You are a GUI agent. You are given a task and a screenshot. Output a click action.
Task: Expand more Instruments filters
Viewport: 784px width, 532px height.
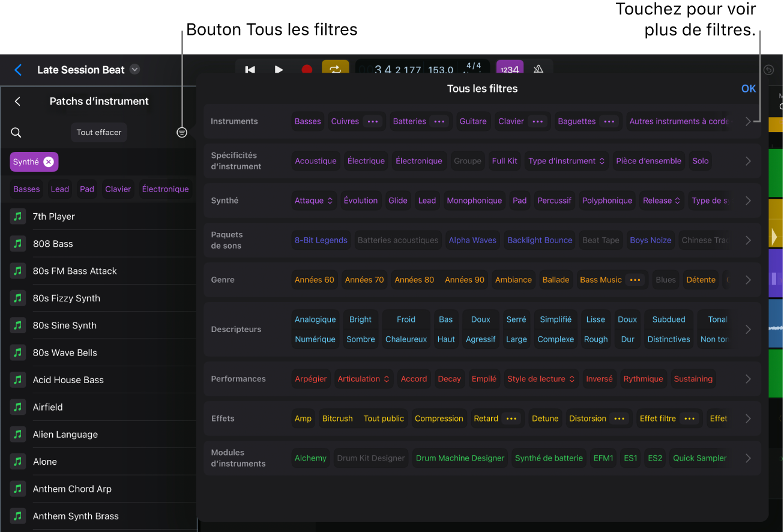(748, 121)
